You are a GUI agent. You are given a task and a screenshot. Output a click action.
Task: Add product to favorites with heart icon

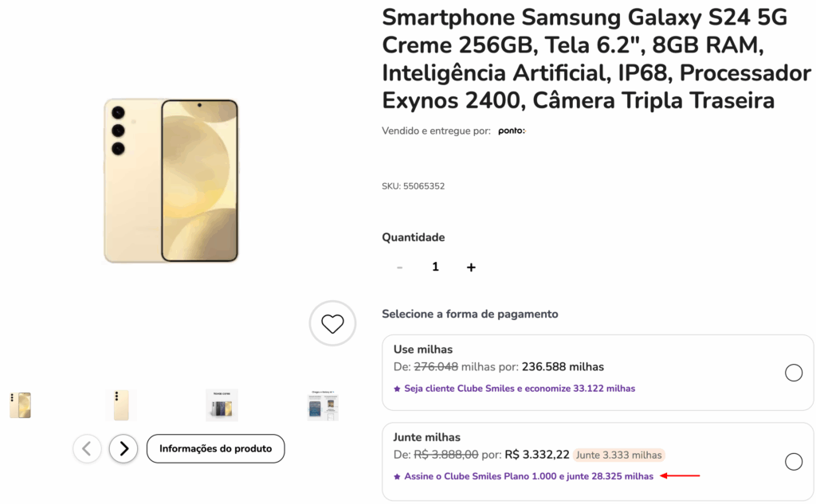pos(332,323)
